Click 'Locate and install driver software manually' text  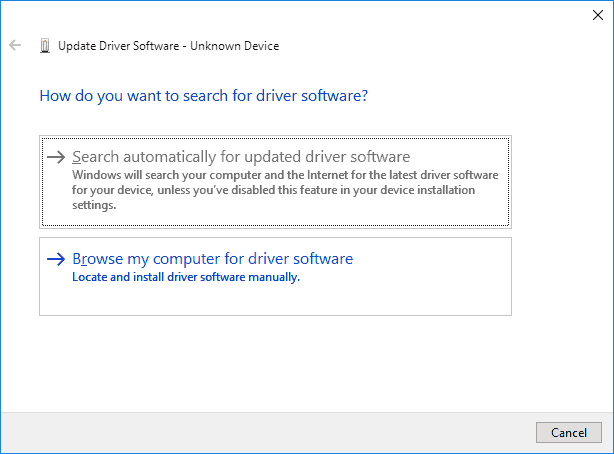pos(186,277)
